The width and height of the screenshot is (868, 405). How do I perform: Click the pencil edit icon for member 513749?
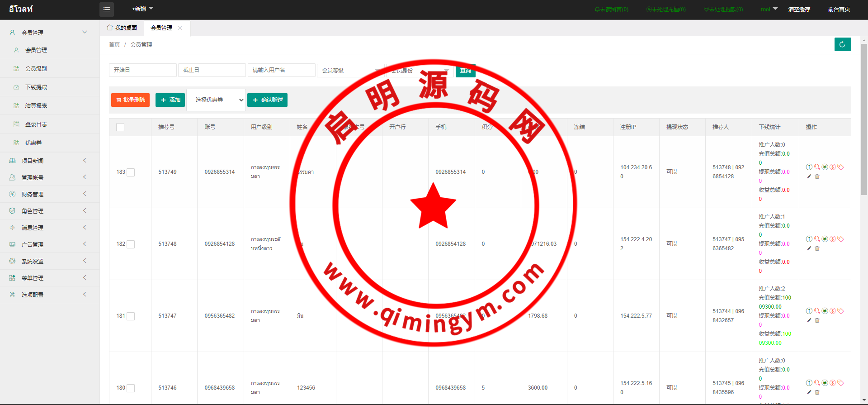[809, 176]
